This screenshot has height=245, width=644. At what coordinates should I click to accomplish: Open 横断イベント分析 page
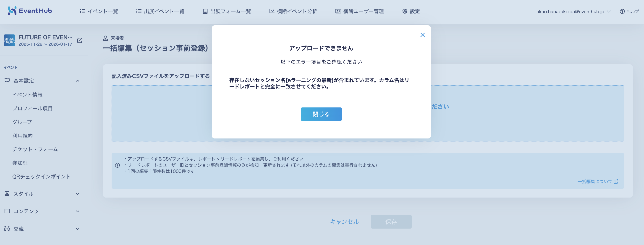[293, 11]
